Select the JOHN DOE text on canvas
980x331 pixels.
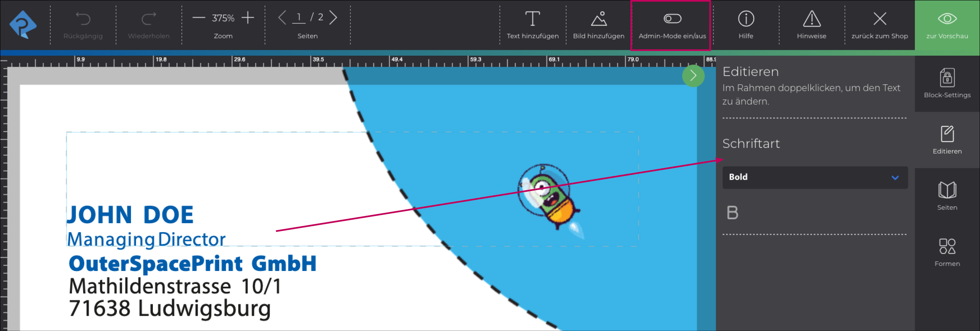(x=130, y=215)
